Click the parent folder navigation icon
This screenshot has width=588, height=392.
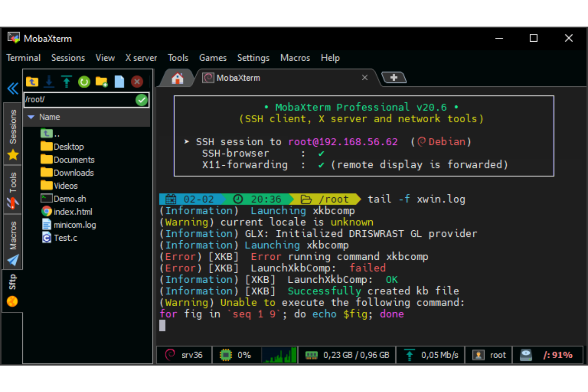[32, 82]
